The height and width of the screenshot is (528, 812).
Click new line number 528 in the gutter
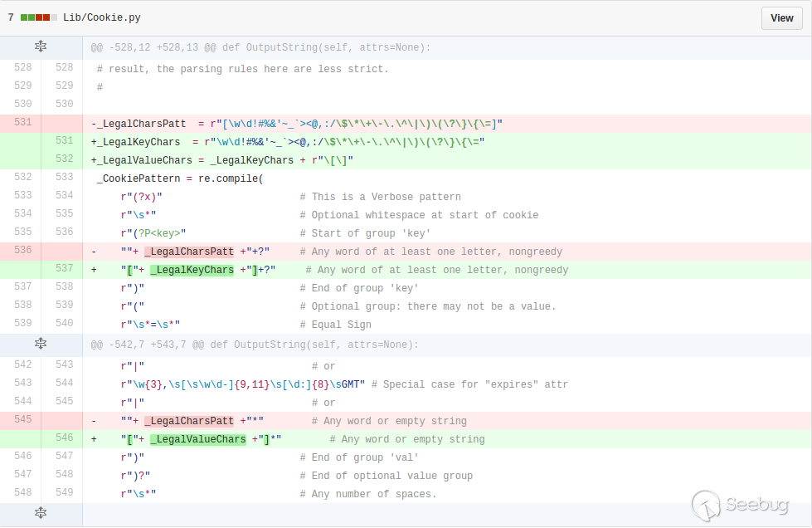pyautogui.click(x=64, y=67)
